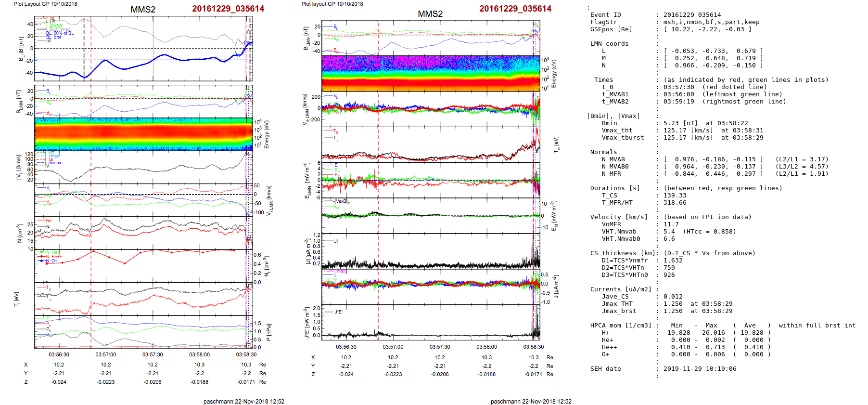Click the red 20161229_035614 title above right plot

[x=515, y=9]
